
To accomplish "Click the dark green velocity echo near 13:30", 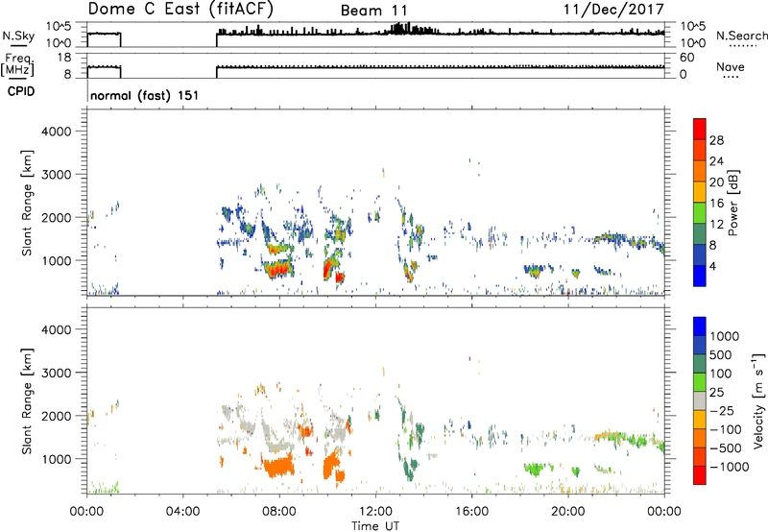I will pyautogui.click(x=410, y=468).
